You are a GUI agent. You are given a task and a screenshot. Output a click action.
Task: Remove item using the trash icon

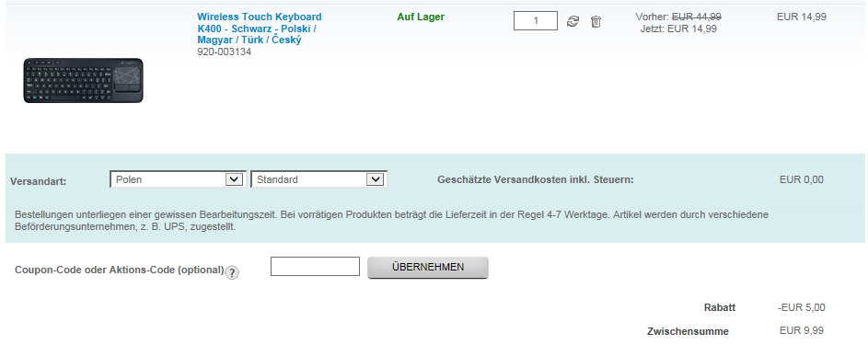click(x=596, y=21)
